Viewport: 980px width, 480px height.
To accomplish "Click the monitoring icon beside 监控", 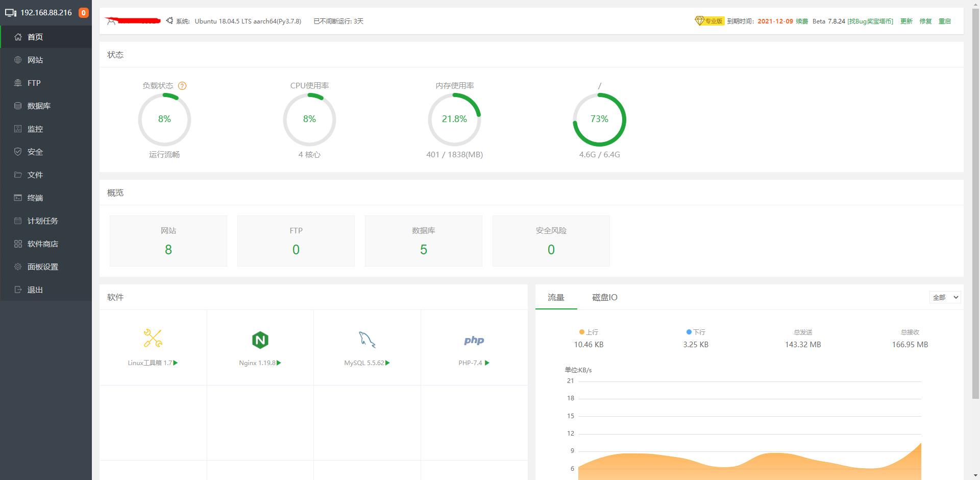I will tap(18, 129).
